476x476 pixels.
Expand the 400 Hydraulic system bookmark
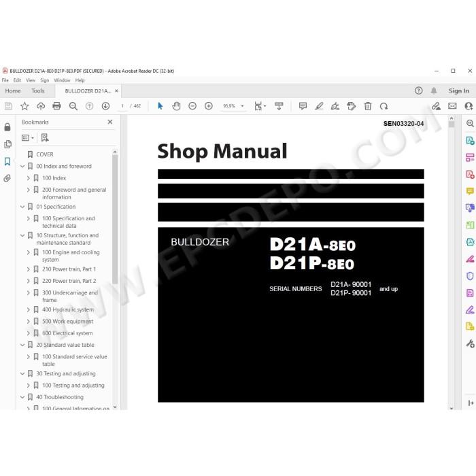click(x=28, y=309)
